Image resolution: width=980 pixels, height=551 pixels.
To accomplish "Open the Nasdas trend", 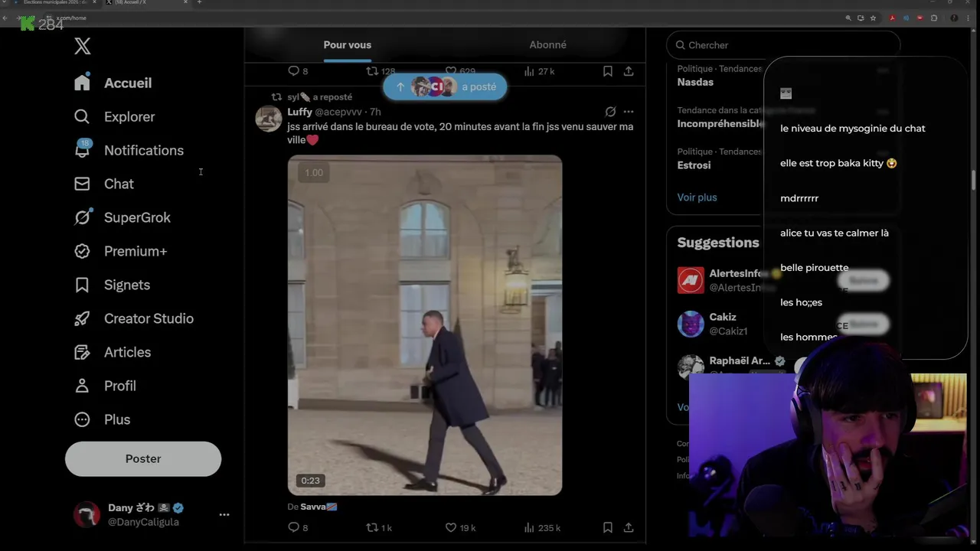I will click(x=695, y=82).
